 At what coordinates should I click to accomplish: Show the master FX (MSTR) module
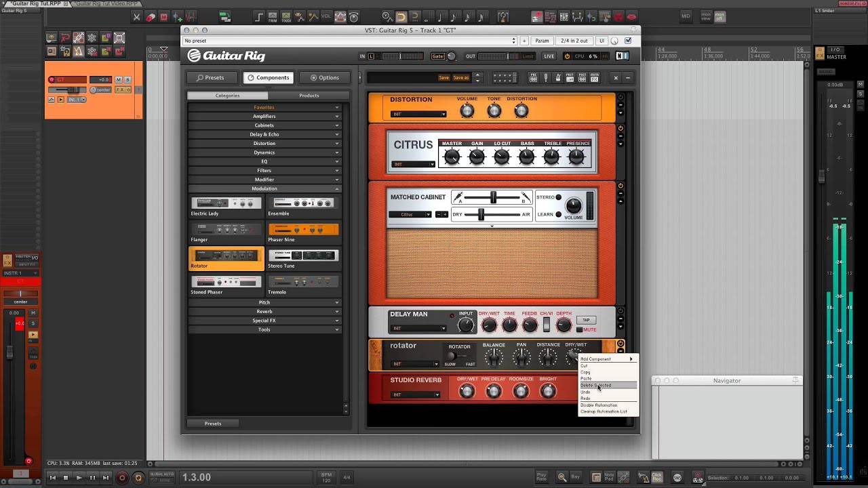click(x=595, y=78)
